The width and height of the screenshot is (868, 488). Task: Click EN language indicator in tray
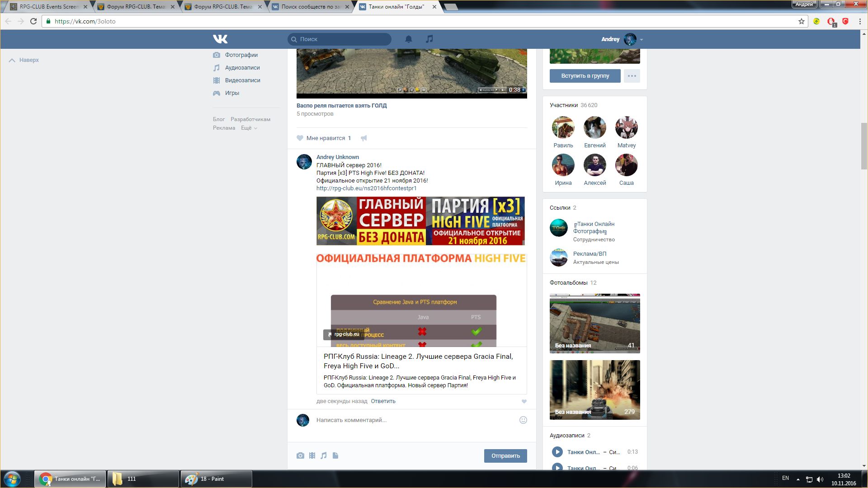786,478
